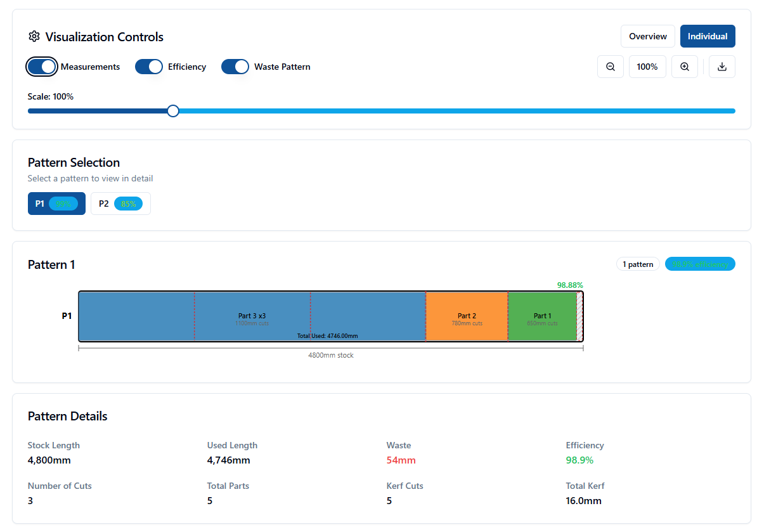Image resolution: width=757 pixels, height=532 pixels.
Task: Click the Pattern Details heading
Action: 67,416
